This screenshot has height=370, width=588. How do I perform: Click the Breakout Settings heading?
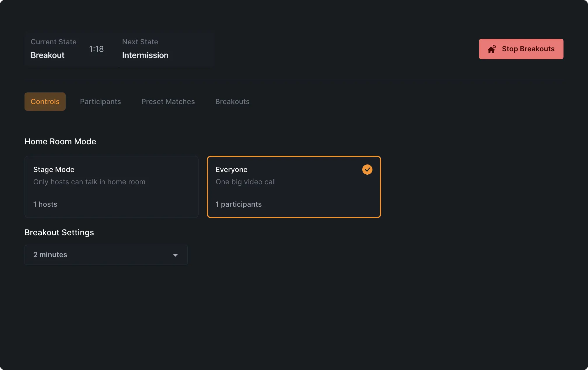[59, 233]
